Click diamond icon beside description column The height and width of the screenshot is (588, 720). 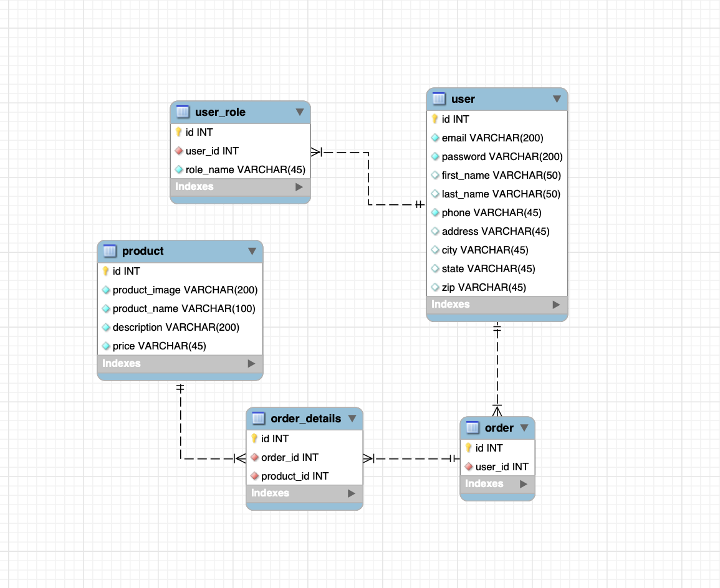(x=106, y=327)
